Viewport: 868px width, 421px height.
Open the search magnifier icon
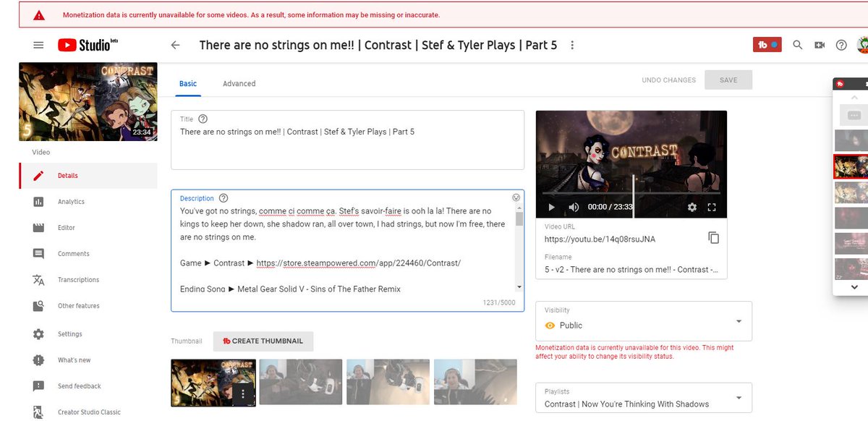[798, 45]
